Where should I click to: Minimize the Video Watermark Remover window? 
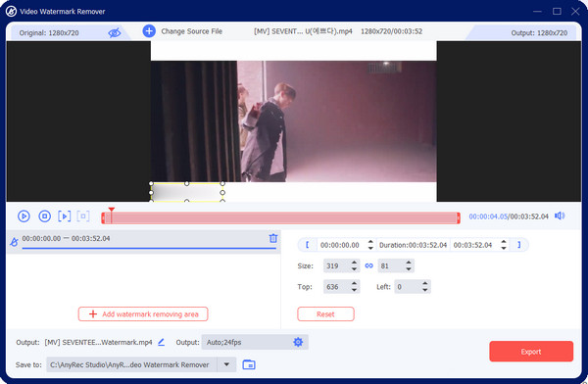[537, 11]
